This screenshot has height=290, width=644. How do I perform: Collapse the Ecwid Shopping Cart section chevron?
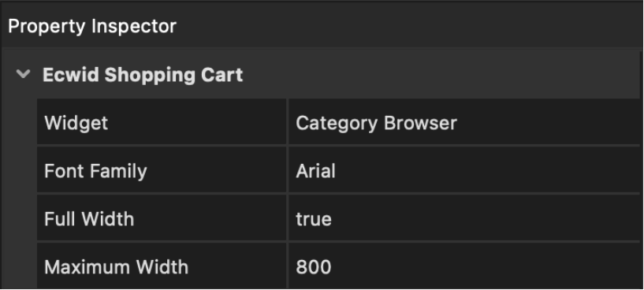[23, 74]
